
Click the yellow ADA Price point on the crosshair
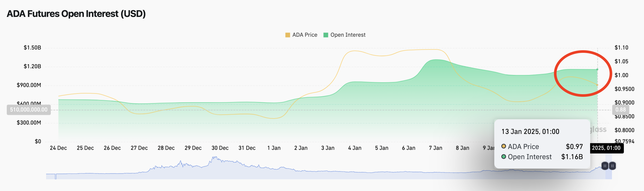[597, 85]
